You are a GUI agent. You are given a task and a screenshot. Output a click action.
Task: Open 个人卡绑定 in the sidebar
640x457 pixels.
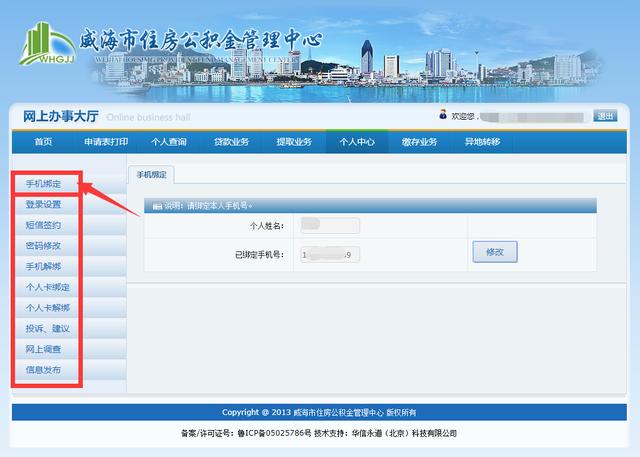pos(48,287)
